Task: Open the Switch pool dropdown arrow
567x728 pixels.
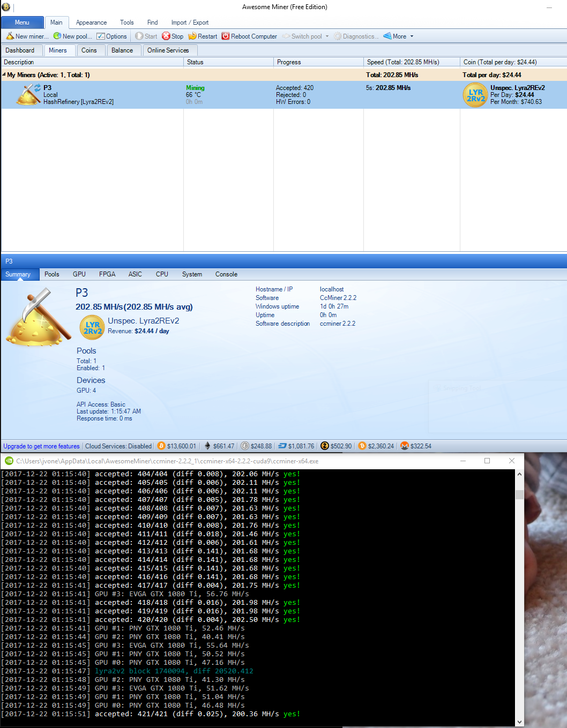Action: tap(327, 36)
